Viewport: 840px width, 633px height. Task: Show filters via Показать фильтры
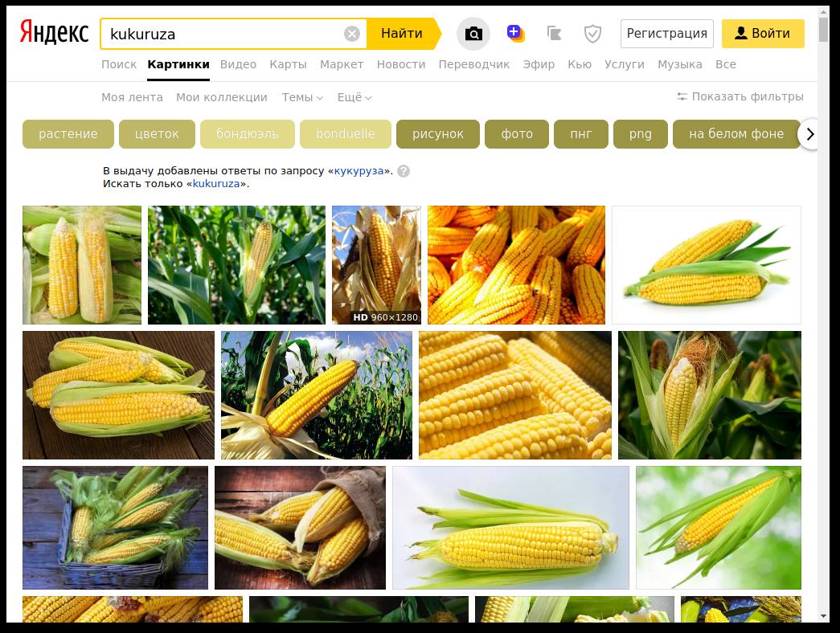click(x=740, y=96)
